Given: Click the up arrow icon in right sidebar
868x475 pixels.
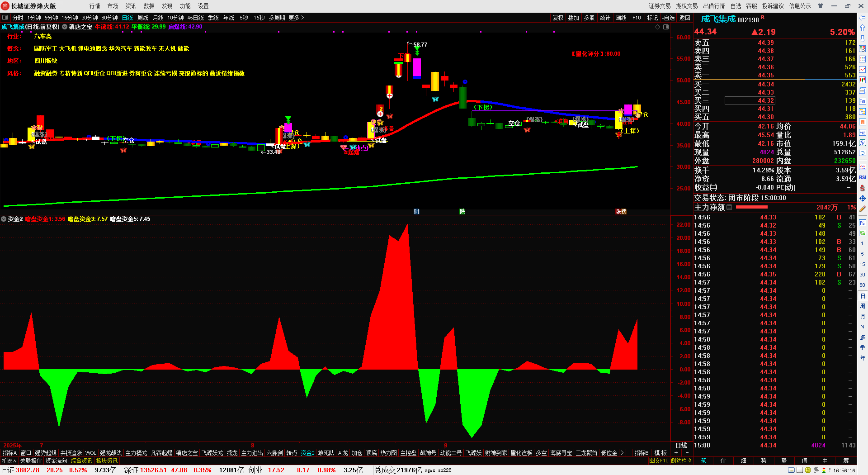Looking at the screenshot, I should point(863,28).
